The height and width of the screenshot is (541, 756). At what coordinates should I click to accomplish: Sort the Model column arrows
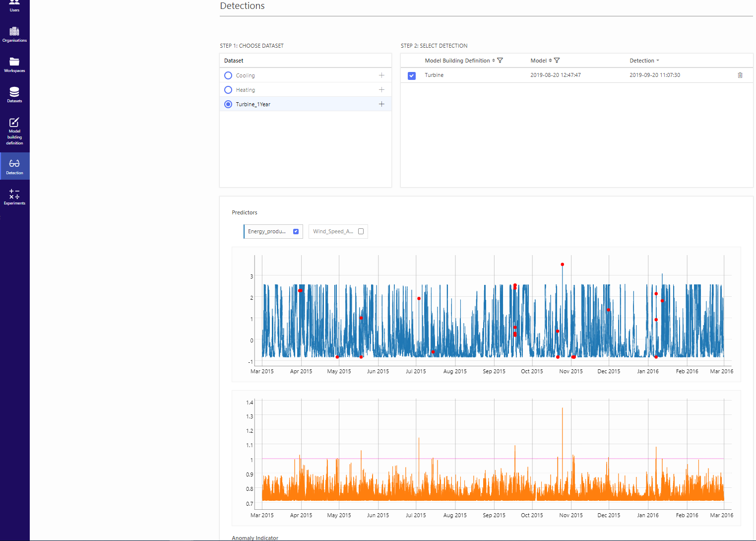tap(550, 61)
